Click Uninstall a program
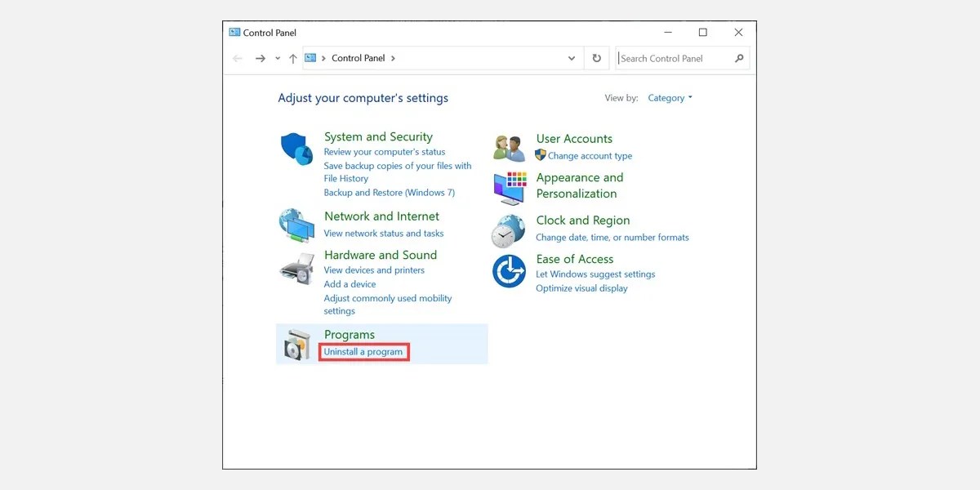 363,351
